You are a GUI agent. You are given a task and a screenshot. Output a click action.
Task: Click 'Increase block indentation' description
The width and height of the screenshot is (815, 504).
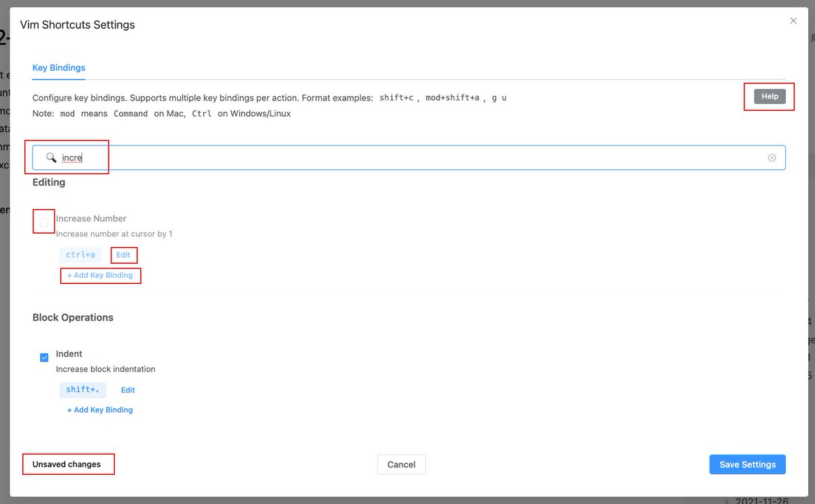coord(105,369)
